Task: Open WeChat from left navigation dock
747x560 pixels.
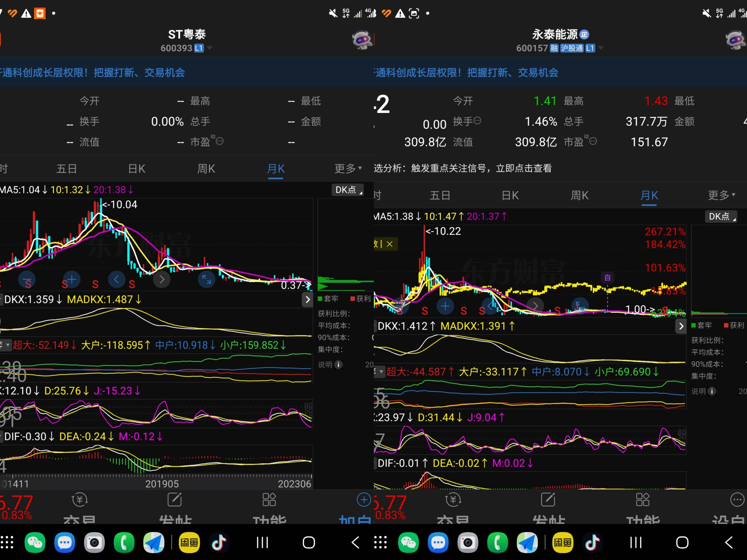Action: (x=35, y=542)
